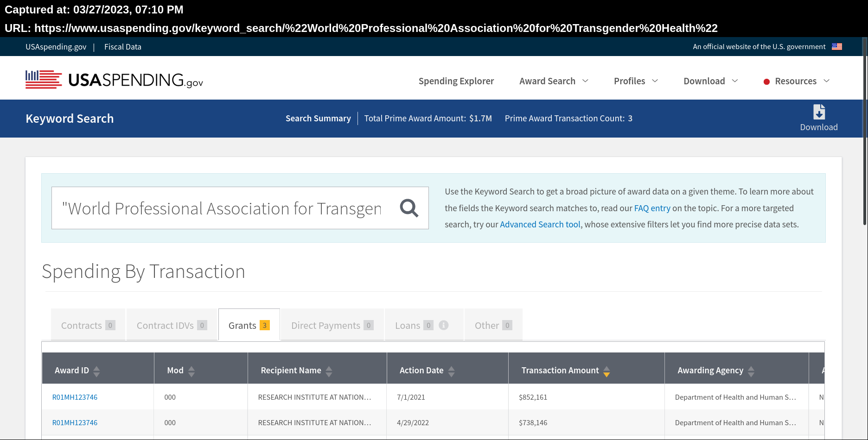Image resolution: width=868 pixels, height=440 pixels.
Task: Click Total Prime Award Amount summary
Action: [428, 119]
